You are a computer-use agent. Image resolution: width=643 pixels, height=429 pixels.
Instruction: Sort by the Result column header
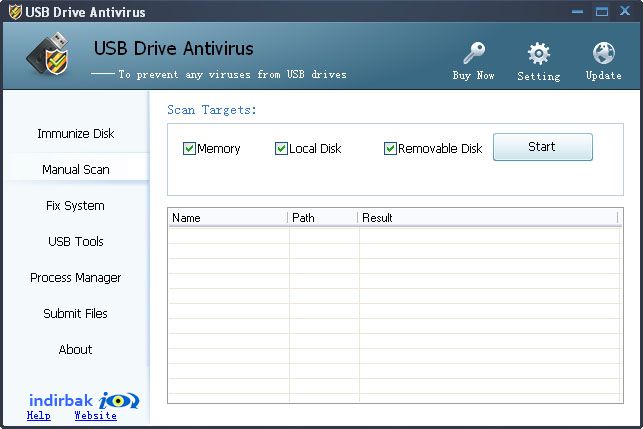(x=488, y=218)
